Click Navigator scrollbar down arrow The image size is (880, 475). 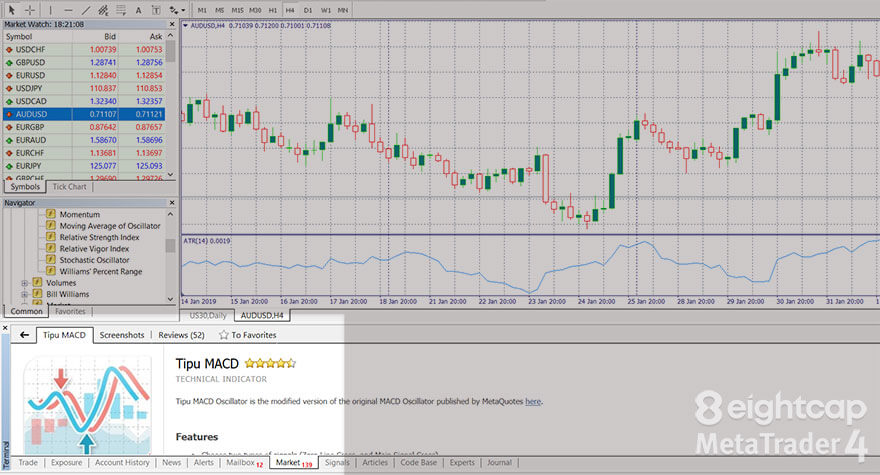point(170,299)
